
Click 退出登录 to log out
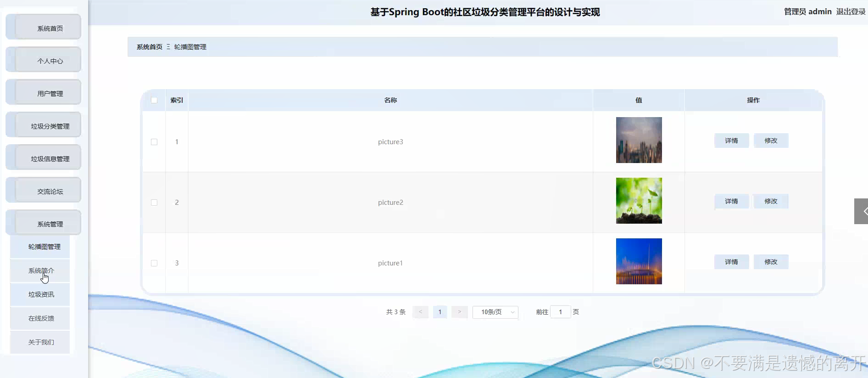coord(850,11)
